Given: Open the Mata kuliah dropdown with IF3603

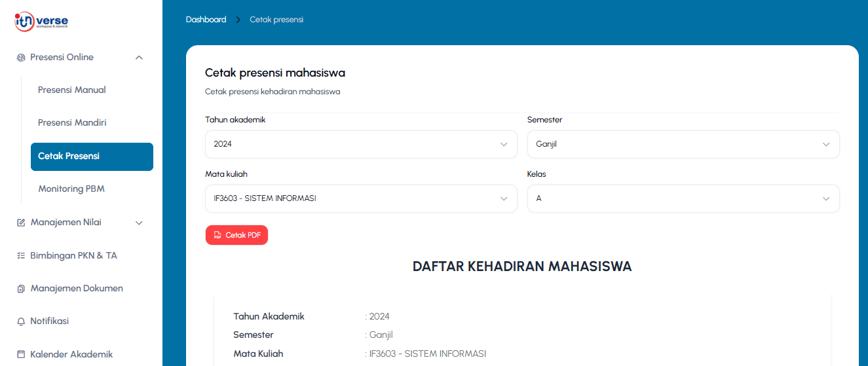Looking at the screenshot, I should click(x=361, y=198).
